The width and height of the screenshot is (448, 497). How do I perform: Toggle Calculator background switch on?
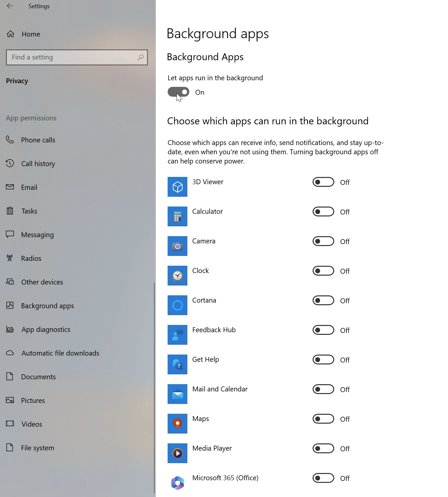pos(323,211)
